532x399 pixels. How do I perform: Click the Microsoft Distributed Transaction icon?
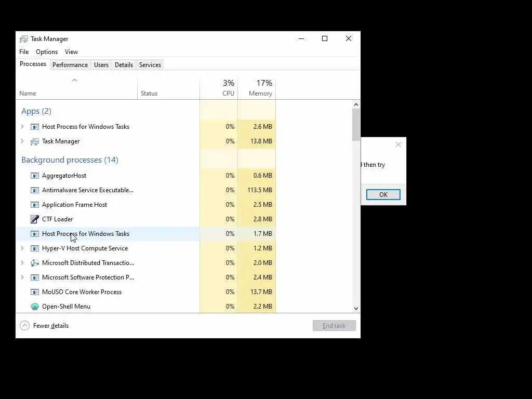click(35, 263)
